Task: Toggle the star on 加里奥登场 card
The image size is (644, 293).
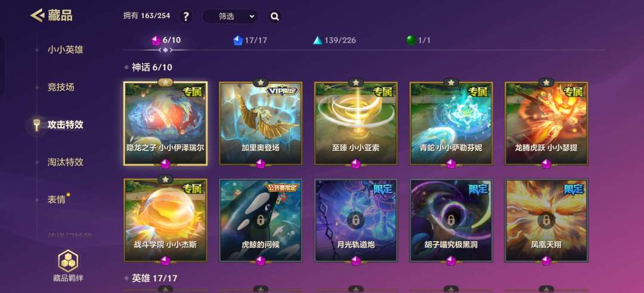Action: 261,82
